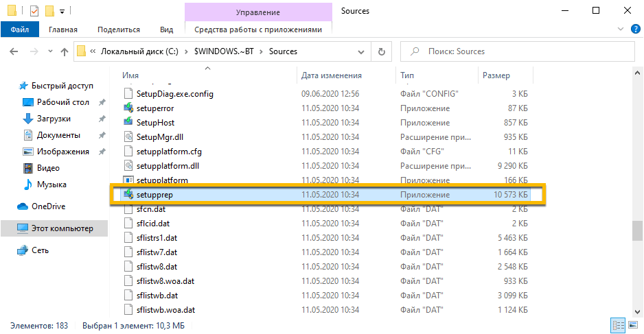This screenshot has width=644, height=334.
Task: Select the setupplatform.dll file icon
Action: tap(128, 165)
